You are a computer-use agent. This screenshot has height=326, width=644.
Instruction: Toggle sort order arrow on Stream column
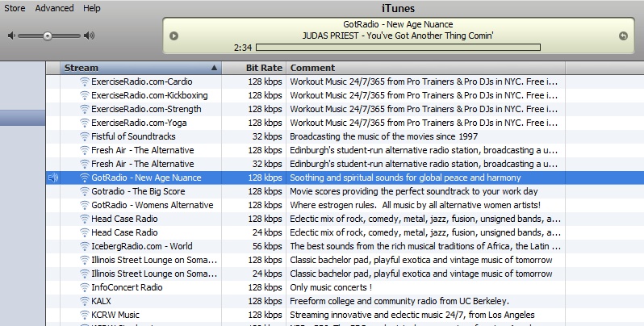[214, 68]
